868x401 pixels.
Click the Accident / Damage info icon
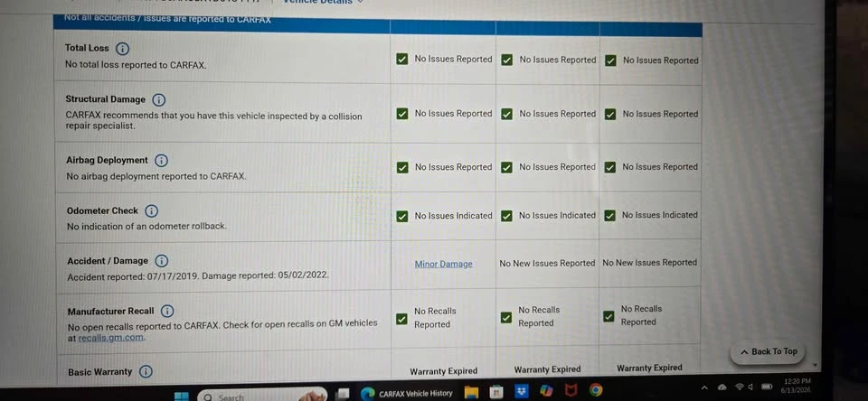(161, 261)
